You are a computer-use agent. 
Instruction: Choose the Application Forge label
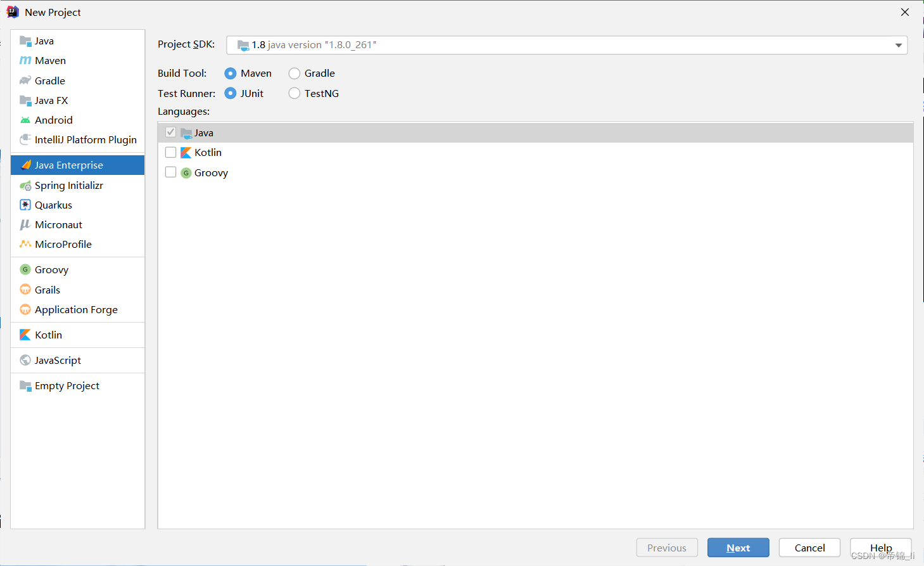[77, 310]
